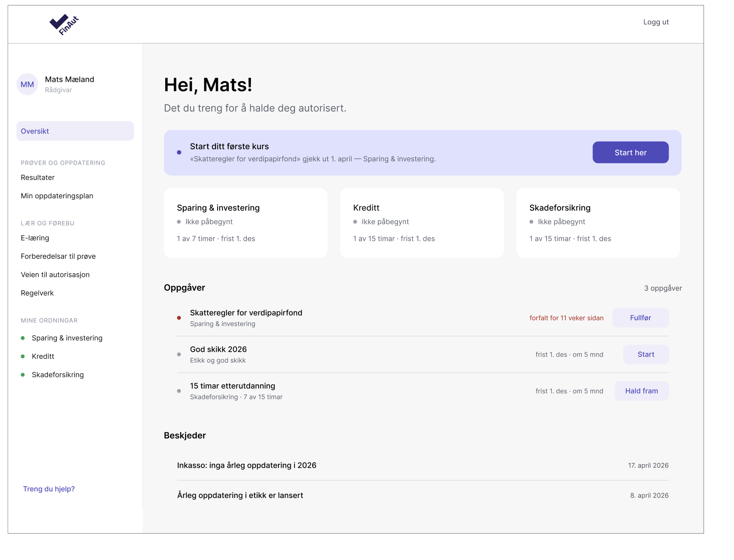Open Min oppdateringsplan
This screenshot has width=734, height=560.
pos(57,196)
